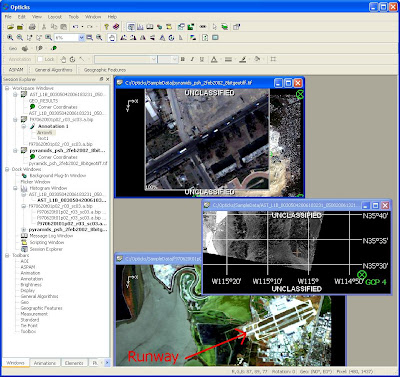400x377 pixels.
Task: Collapse the pyramids_psh workspace window node
Action: point(15,151)
